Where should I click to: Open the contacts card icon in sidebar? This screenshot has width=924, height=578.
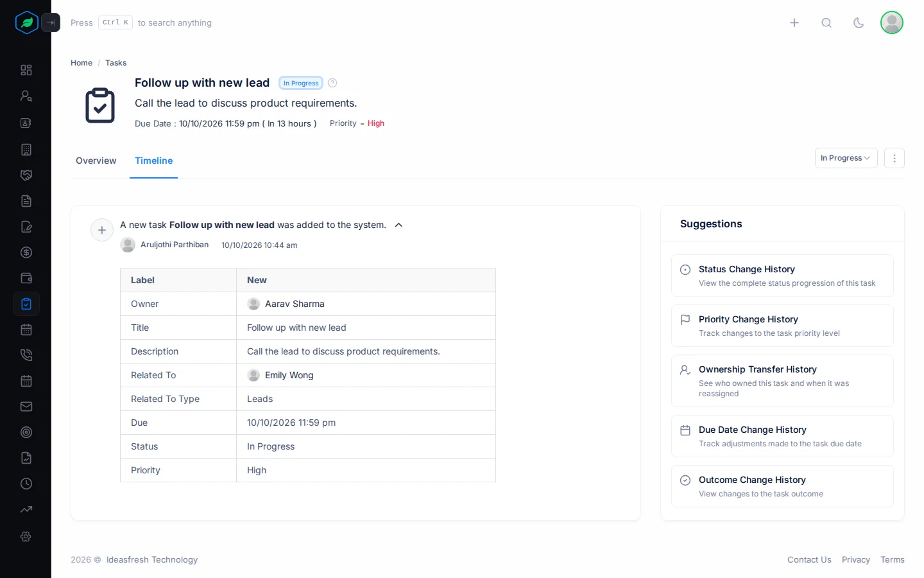(26, 123)
